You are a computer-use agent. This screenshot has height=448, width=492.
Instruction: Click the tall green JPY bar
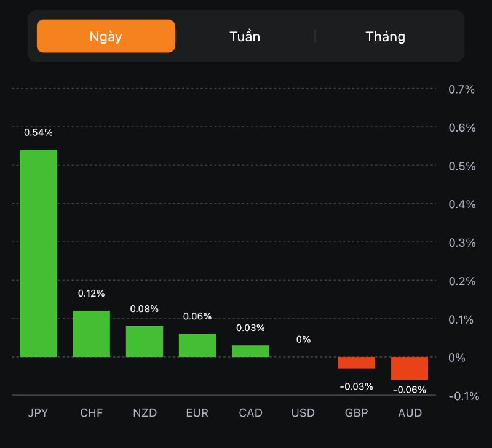pyautogui.click(x=38, y=253)
